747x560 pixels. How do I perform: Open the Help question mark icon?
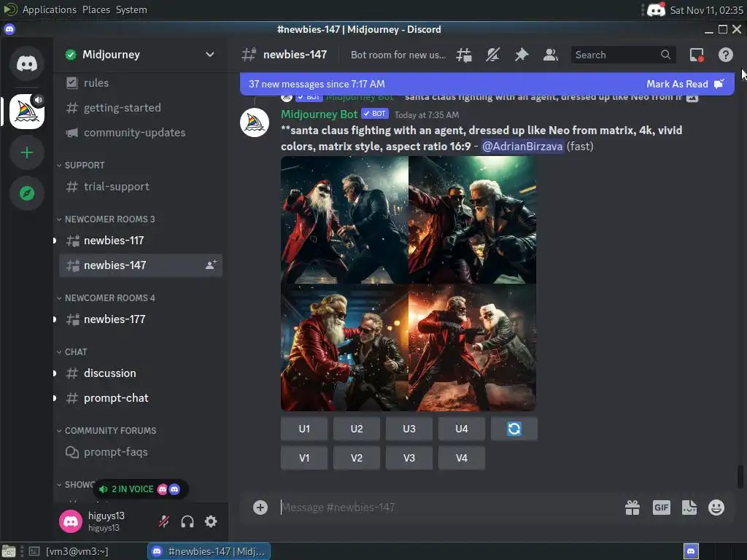tap(726, 55)
